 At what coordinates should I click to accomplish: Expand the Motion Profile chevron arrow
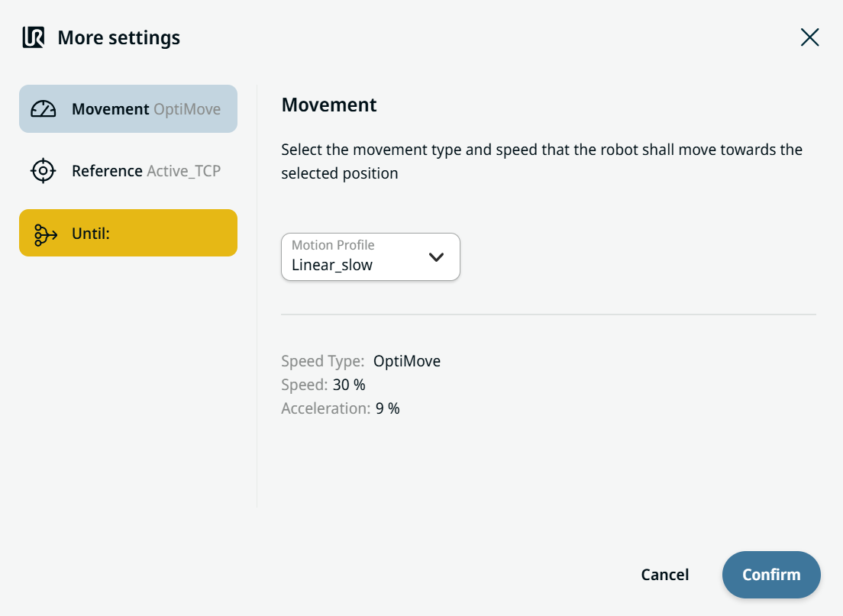click(436, 257)
